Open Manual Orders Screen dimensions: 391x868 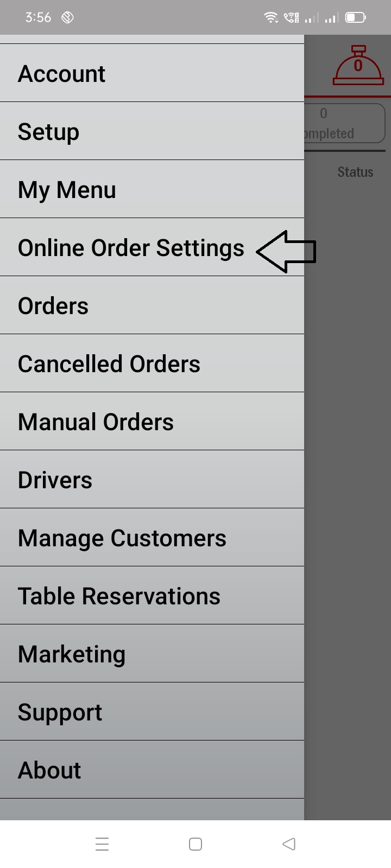[x=152, y=421]
